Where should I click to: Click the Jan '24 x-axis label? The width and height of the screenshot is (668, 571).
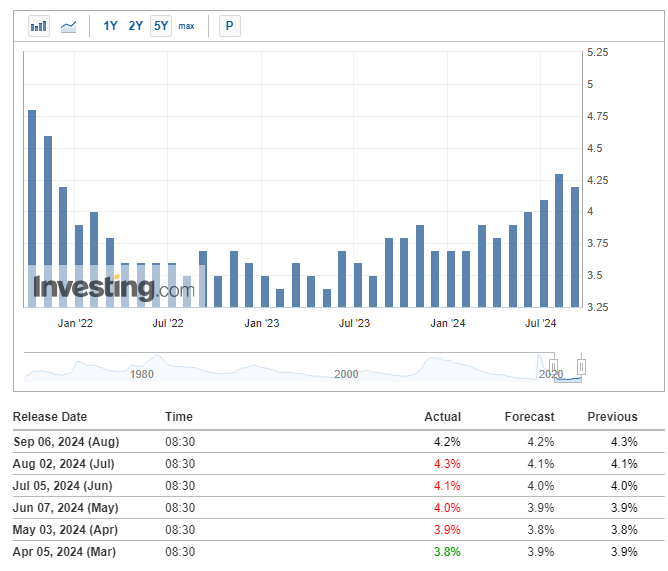click(x=448, y=323)
